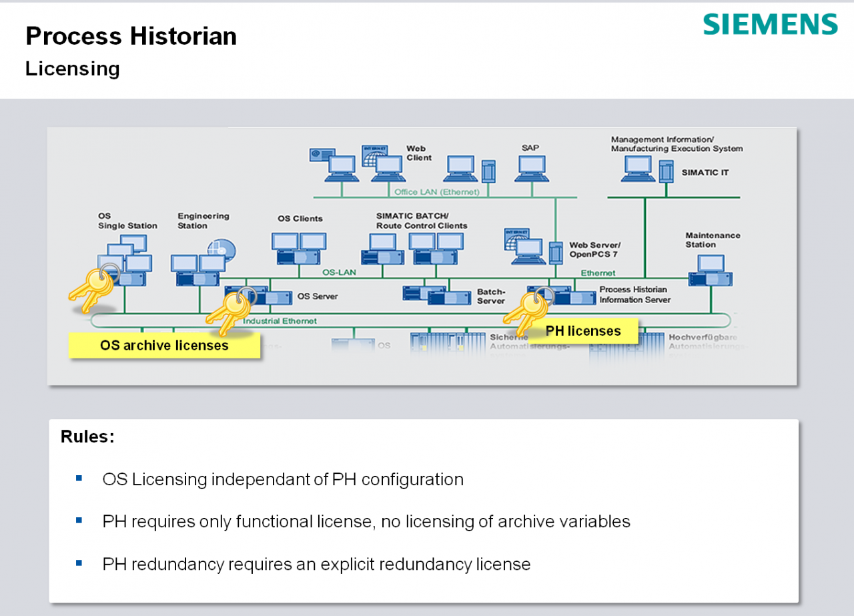
Task: Click 'SIMATIC BATCH/ Route Control Clients' label
Action: (421, 221)
